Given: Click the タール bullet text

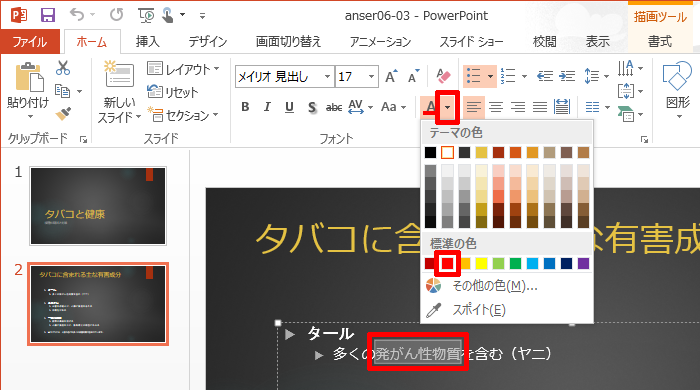Looking at the screenshot, I should point(331,333).
